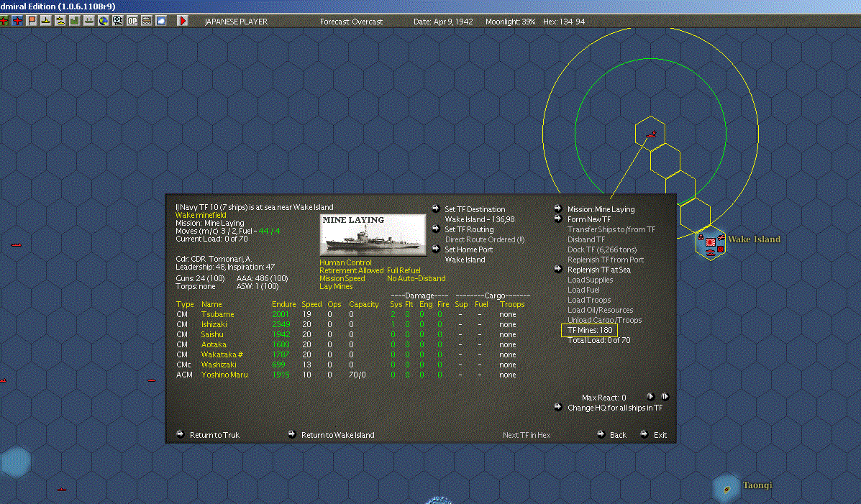861x504 pixels.
Task: Select the red ship marker inside green circle
Action: (652, 134)
